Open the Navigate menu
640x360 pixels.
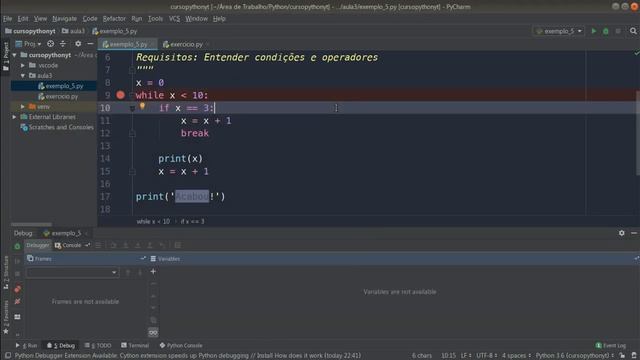(64, 18)
